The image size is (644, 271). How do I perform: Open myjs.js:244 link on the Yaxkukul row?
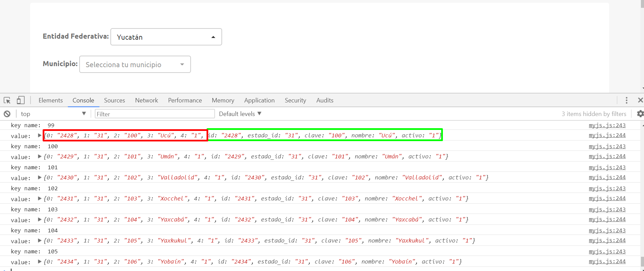pyautogui.click(x=607, y=240)
